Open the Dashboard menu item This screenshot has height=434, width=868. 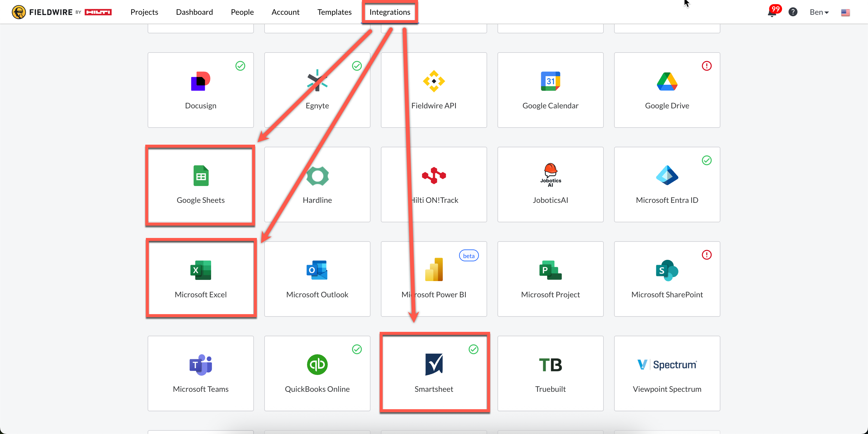pos(195,12)
